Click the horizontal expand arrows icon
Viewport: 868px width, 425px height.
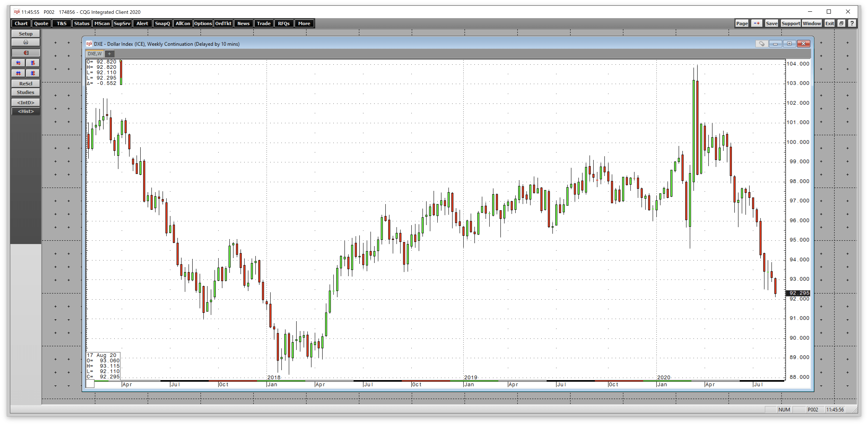(x=19, y=63)
